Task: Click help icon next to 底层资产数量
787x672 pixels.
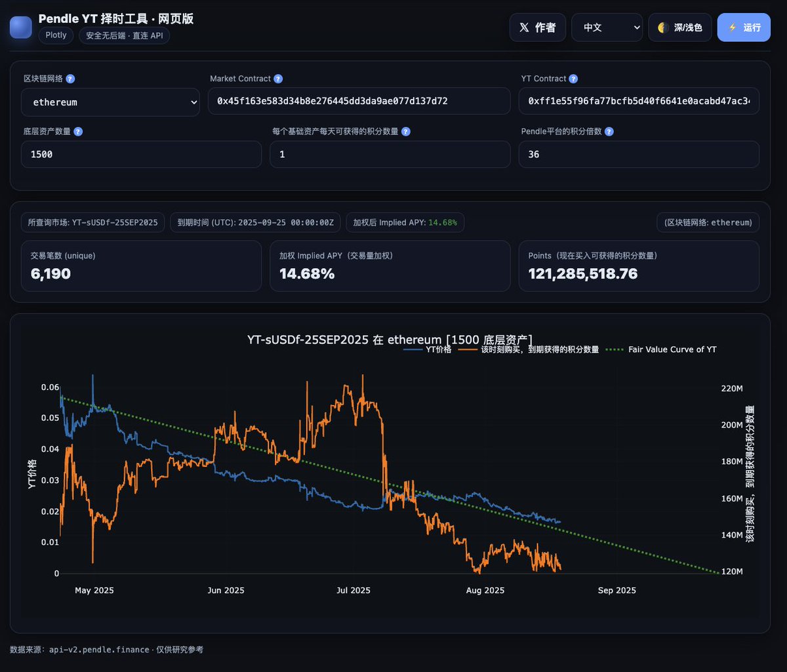Action: [78, 132]
